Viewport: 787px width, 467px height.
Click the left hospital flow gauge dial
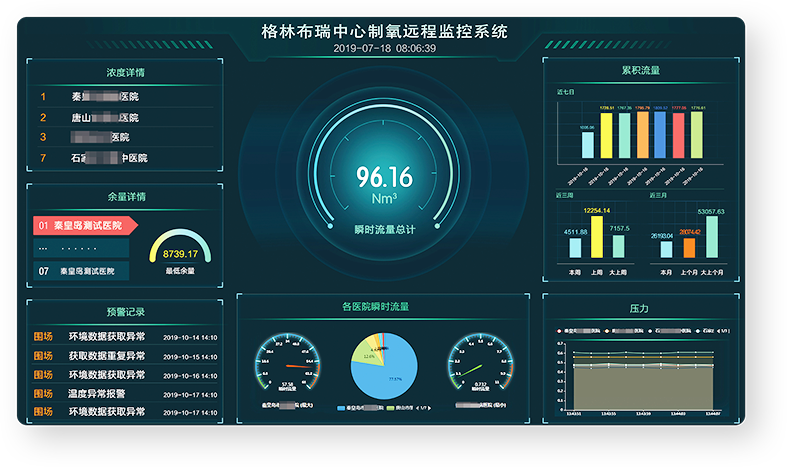[x=288, y=365]
